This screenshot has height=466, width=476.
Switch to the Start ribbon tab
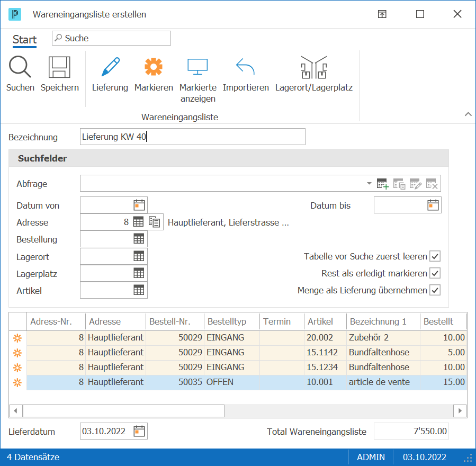24,40
